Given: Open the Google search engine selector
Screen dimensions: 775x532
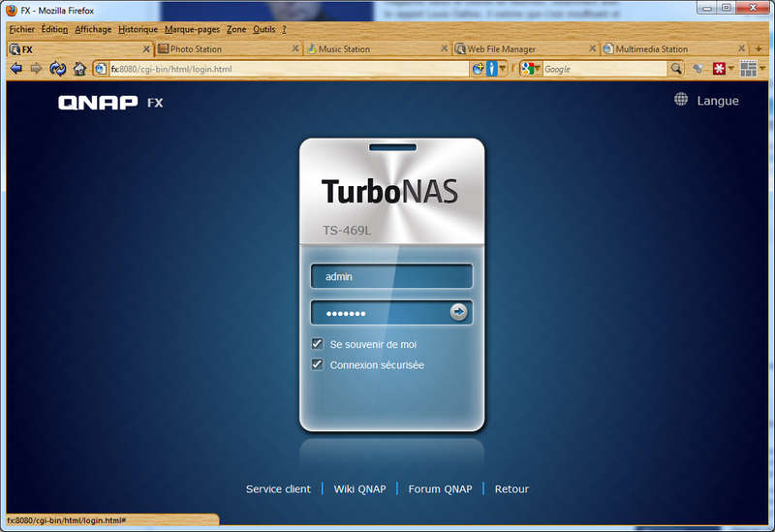Looking at the screenshot, I should point(530,69).
